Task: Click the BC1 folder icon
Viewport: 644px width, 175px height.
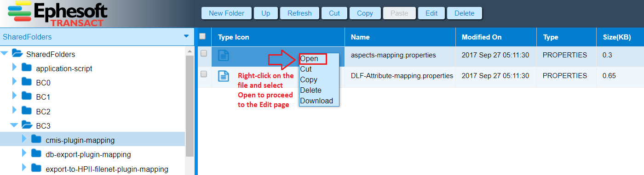Action: 27,96
